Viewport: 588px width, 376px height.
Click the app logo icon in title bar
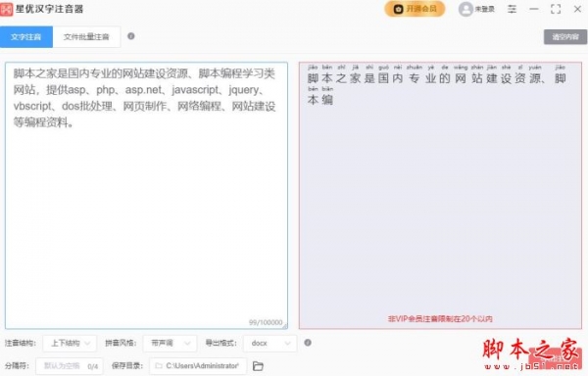coord(6,9)
